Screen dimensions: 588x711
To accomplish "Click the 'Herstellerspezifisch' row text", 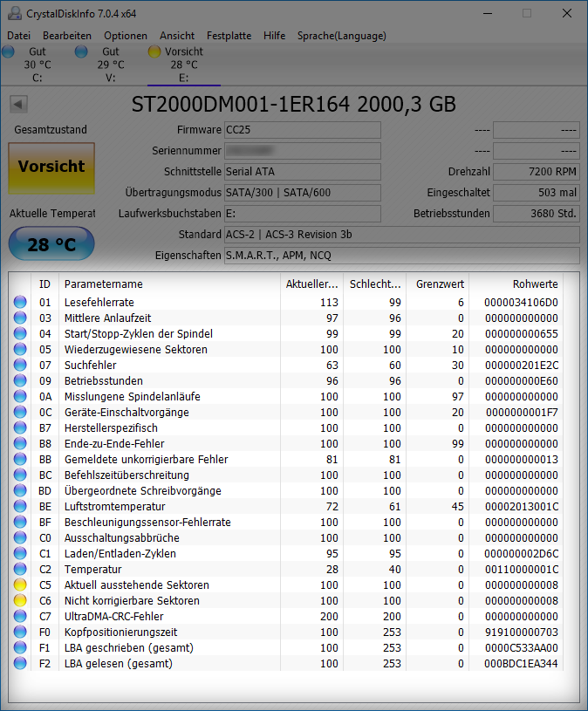I will pos(111,428).
